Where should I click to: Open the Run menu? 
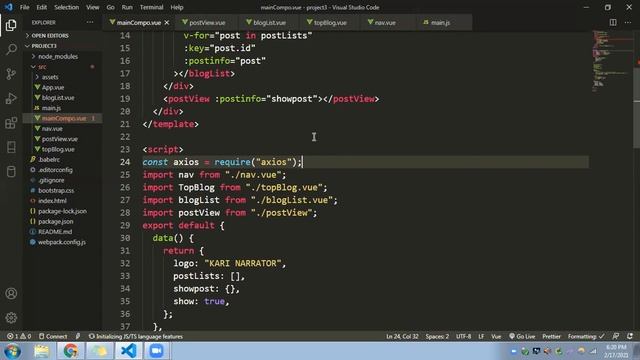[x=127, y=7]
